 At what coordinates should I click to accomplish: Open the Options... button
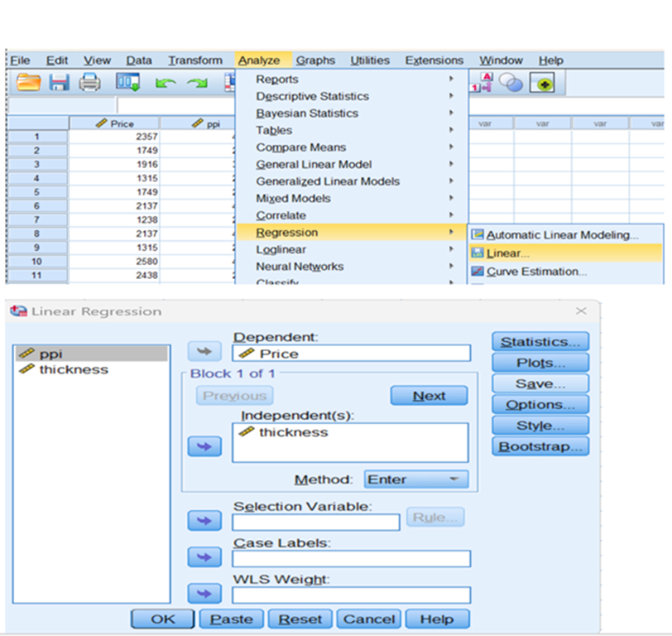pyautogui.click(x=540, y=404)
